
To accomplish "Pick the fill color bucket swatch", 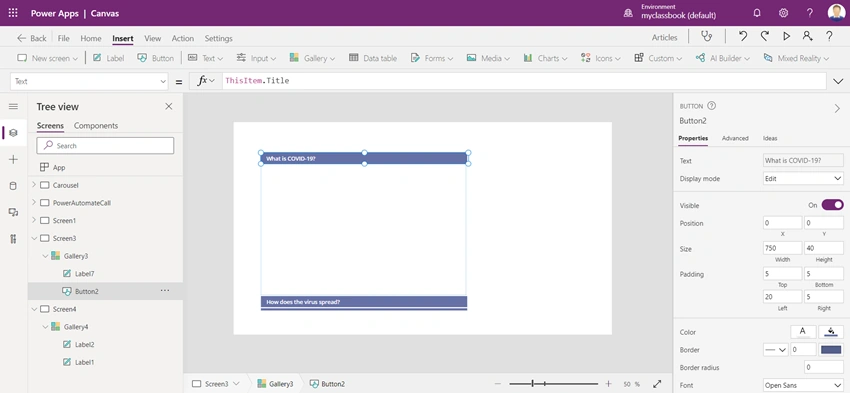I will pyautogui.click(x=831, y=332).
